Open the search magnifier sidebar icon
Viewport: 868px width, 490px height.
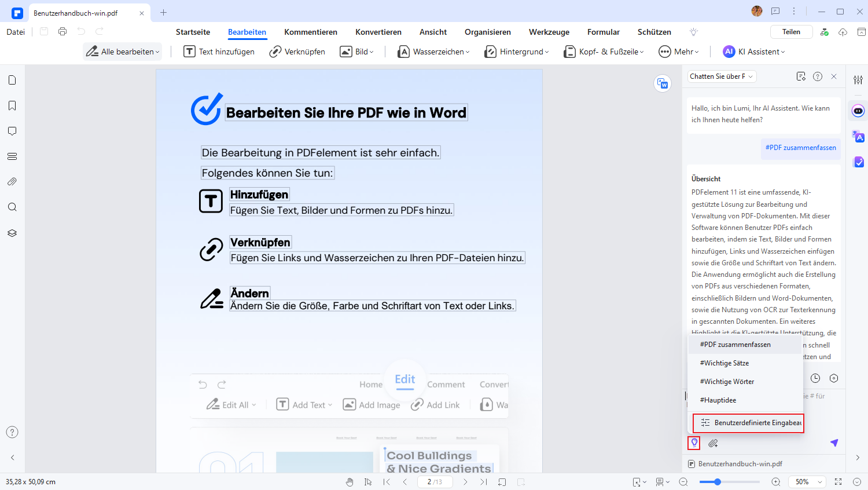coord(12,207)
